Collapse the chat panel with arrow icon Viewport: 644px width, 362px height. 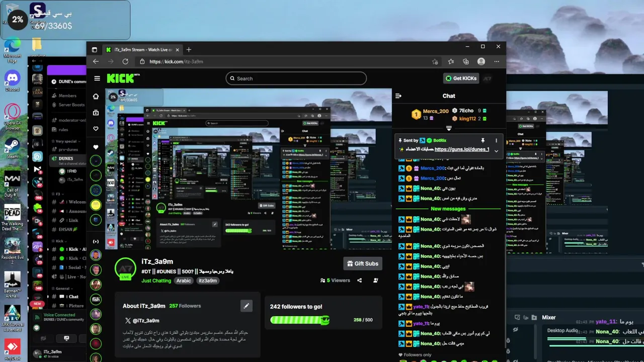click(398, 96)
